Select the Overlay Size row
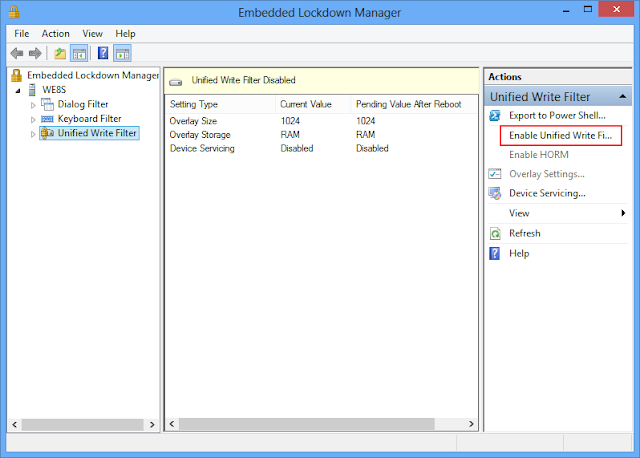This screenshot has width=640, height=458. click(x=321, y=121)
